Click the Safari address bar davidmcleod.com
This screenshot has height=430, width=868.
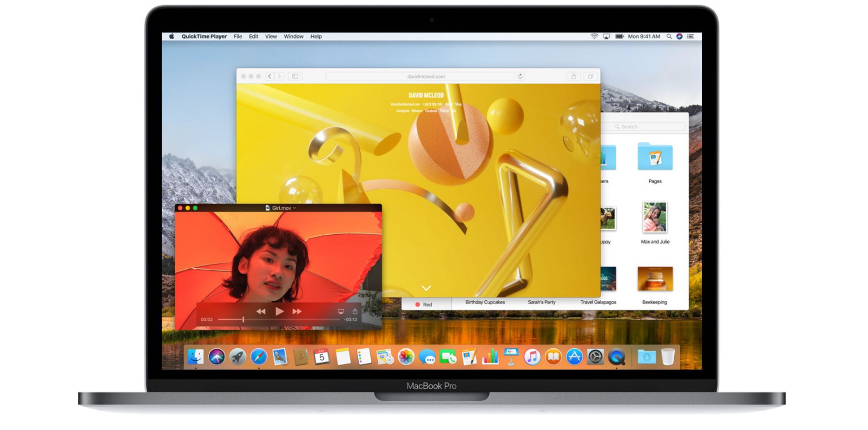pyautogui.click(x=426, y=76)
